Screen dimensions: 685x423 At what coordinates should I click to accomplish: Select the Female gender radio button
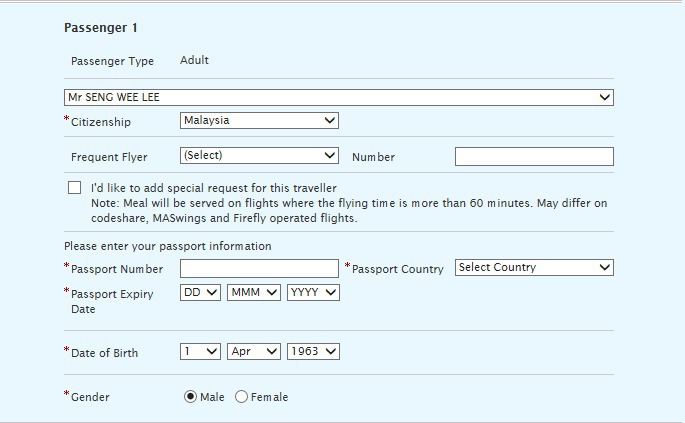click(241, 397)
